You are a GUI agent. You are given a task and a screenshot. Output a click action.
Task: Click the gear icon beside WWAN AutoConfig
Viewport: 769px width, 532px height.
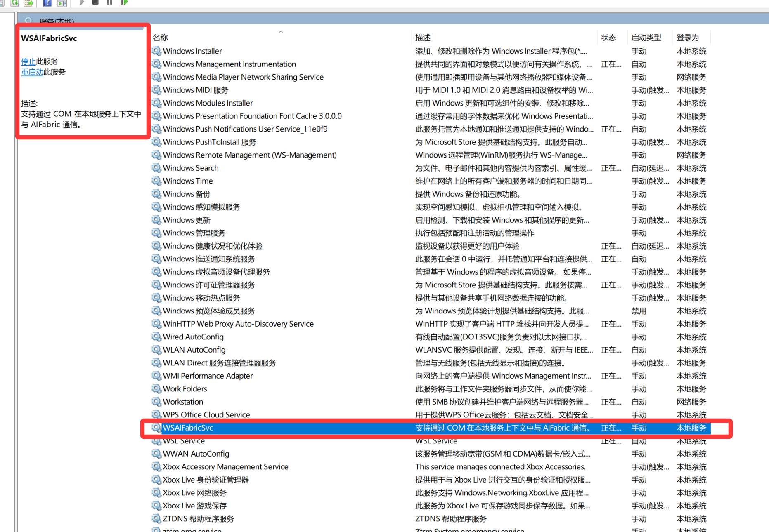(x=156, y=454)
